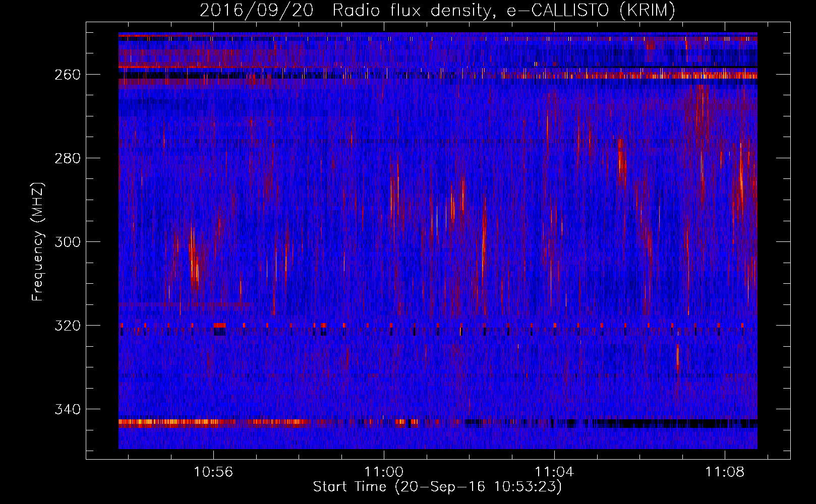Click the 'Start Time (20-Sep-16 10:53:23)' label
The height and width of the screenshot is (504, 816).
pyautogui.click(x=437, y=487)
